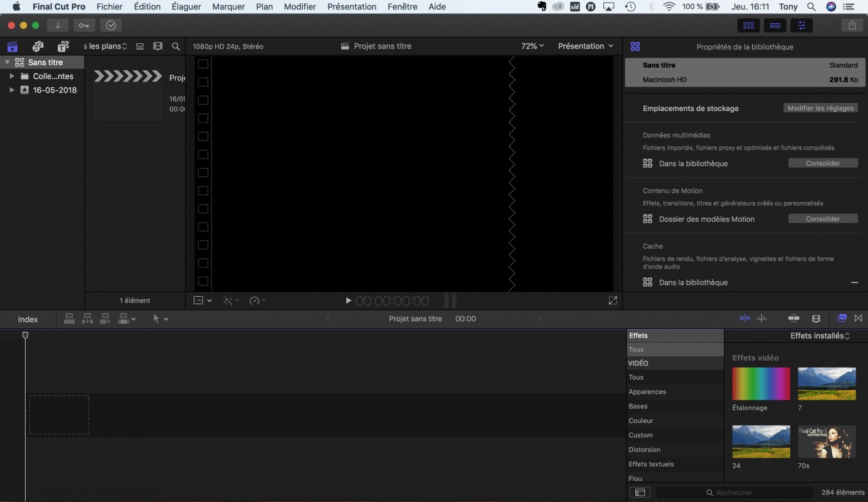The width and height of the screenshot is (868, 502).
Task: Click the browser search magnifier icon
Action: [176, 46]
